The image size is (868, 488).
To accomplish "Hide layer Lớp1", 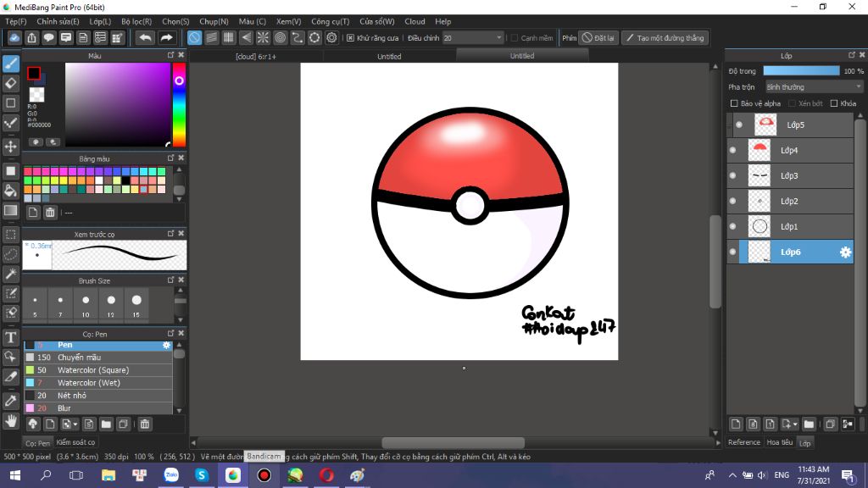I will (733, 227).
